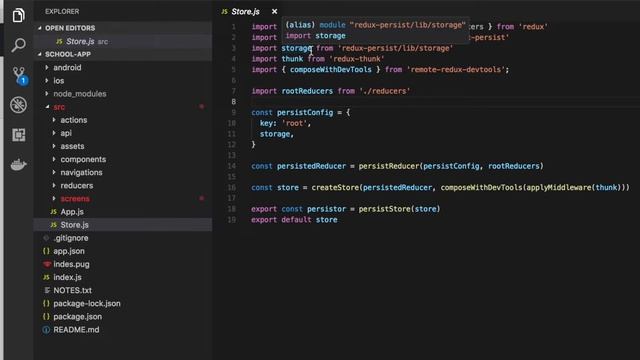Open the Search view icon

(x=18, y=45)
